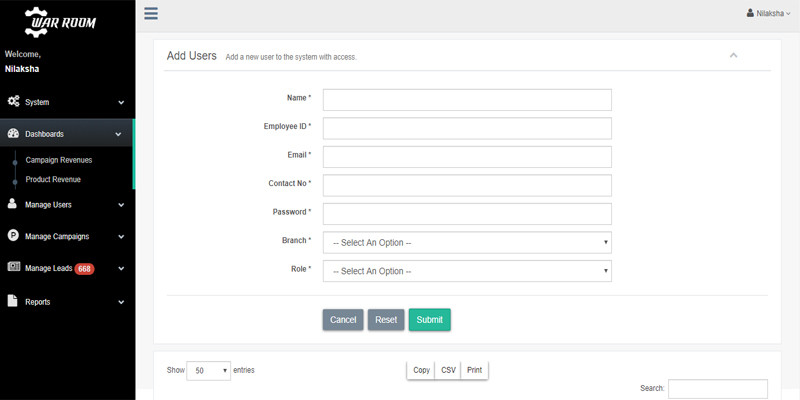Open the Show entries count dropdown
The width and height of the screenshot is (800, 400).
point(209,370)
